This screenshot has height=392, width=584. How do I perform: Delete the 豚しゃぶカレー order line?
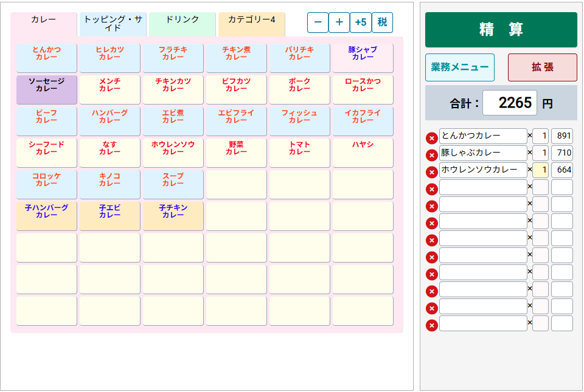tap(432, 153)
